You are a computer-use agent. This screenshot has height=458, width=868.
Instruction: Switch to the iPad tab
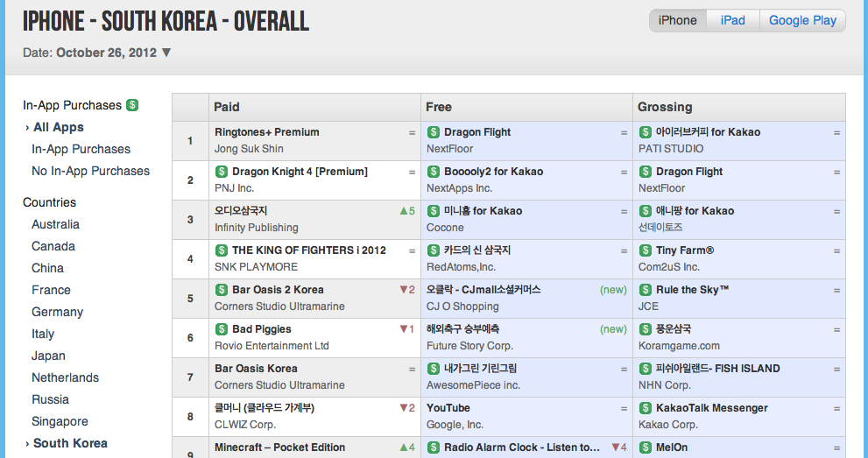(733, 20)
